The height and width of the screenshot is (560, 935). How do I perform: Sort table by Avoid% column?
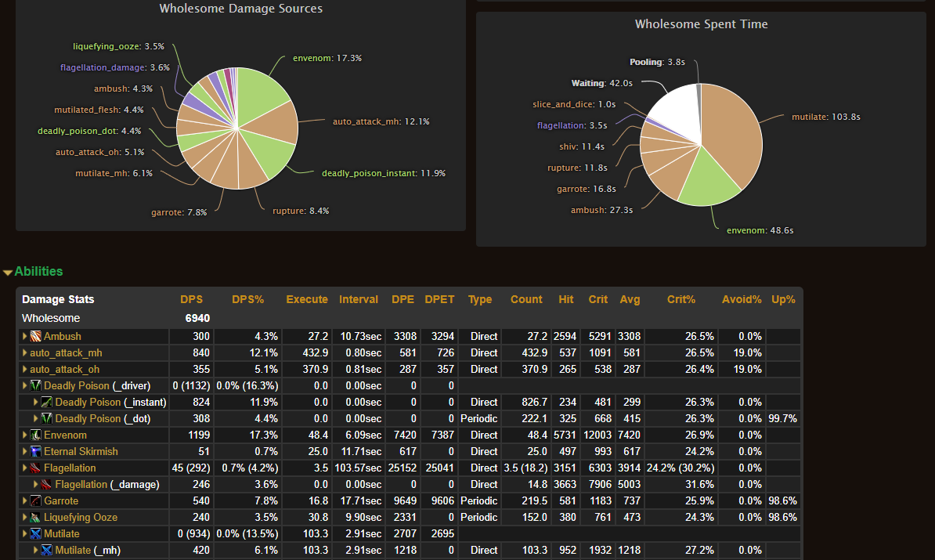coord(742,299)
